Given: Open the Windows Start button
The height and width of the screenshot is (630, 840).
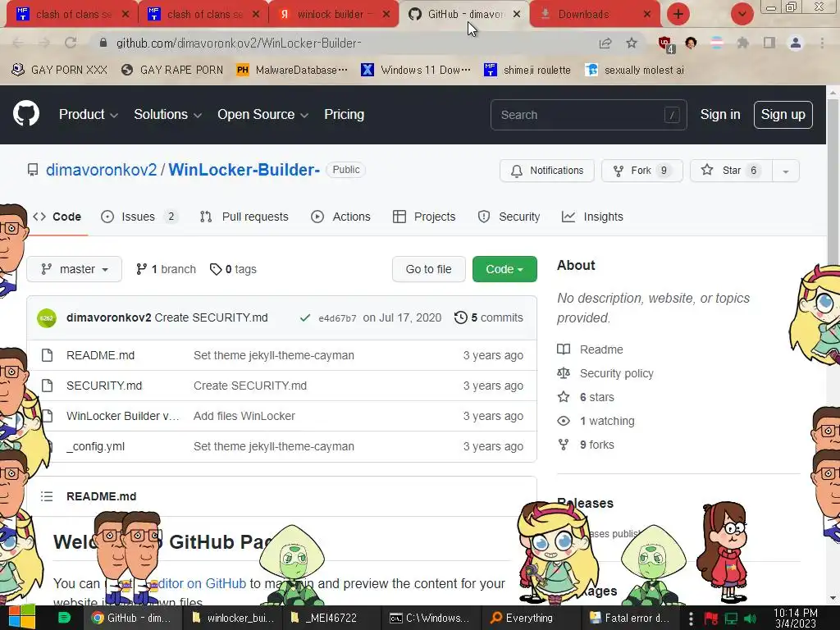Looking at the screenshot, I should (21, 618).
